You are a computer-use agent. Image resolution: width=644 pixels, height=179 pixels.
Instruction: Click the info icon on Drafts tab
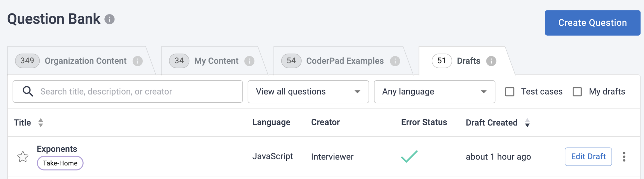[491, 61]
